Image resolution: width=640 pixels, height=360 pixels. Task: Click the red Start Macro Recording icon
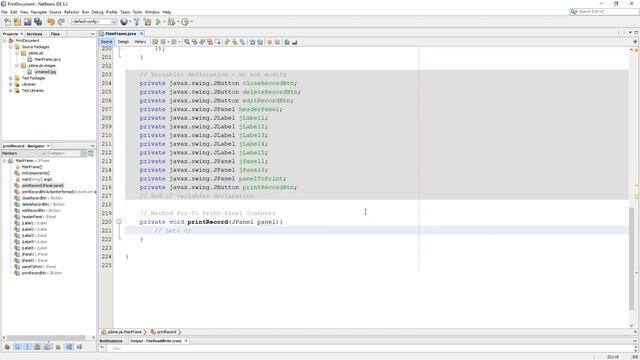tap(269, 42)
